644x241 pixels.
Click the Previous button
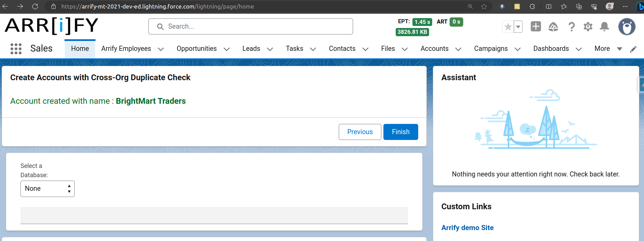360,132
